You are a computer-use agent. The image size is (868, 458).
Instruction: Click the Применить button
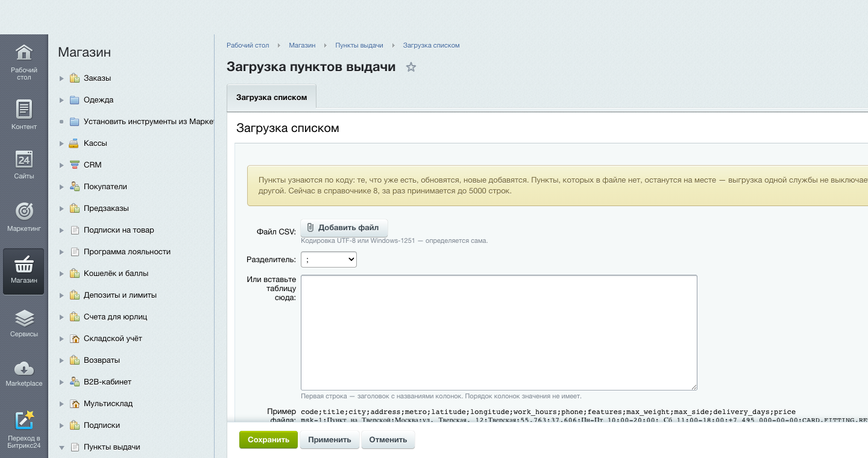(330, 439)
